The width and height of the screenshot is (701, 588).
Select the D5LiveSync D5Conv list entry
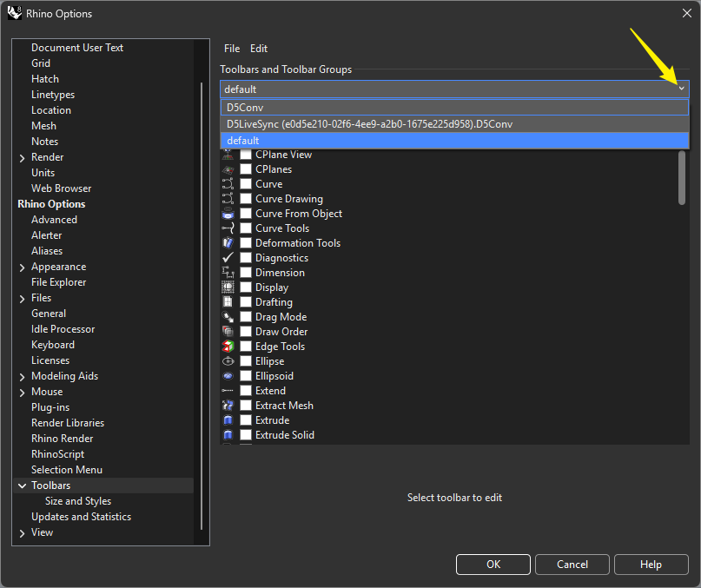[x=454, y=124]
